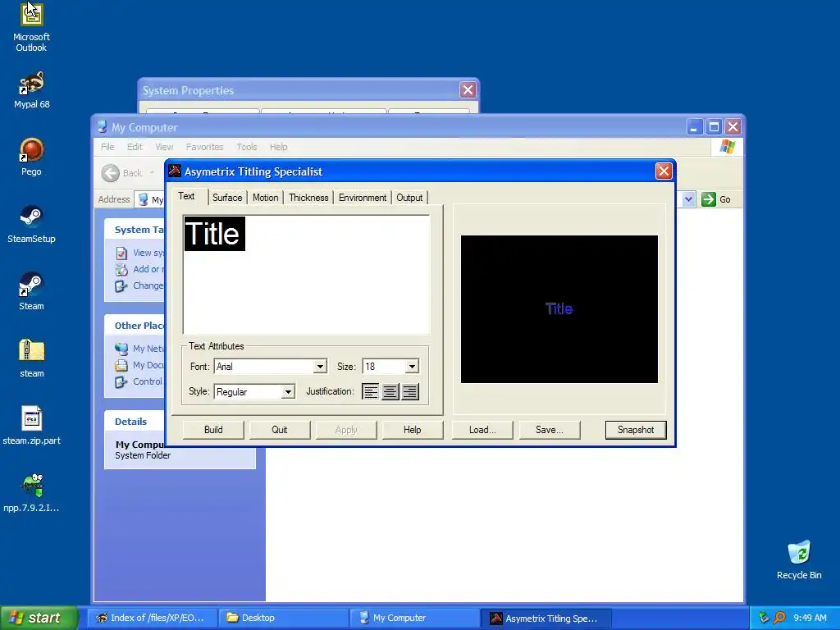840x630 pixels.
Task: Open Back button history dropdown arrow
Action: [x=152, y=172]
